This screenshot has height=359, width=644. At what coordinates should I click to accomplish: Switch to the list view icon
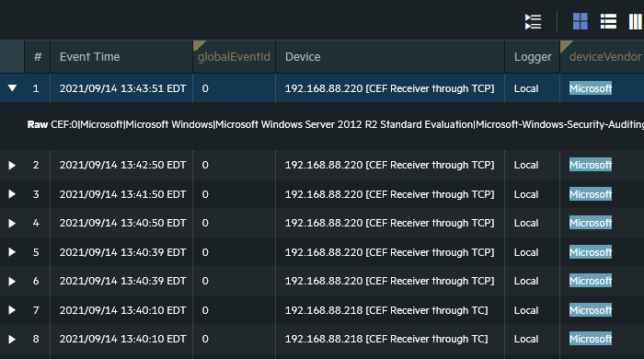point(608,21)
